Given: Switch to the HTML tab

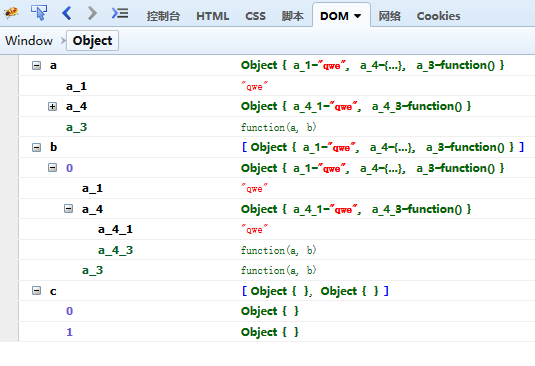Looking at the screenshot, I should pos(213,16).
